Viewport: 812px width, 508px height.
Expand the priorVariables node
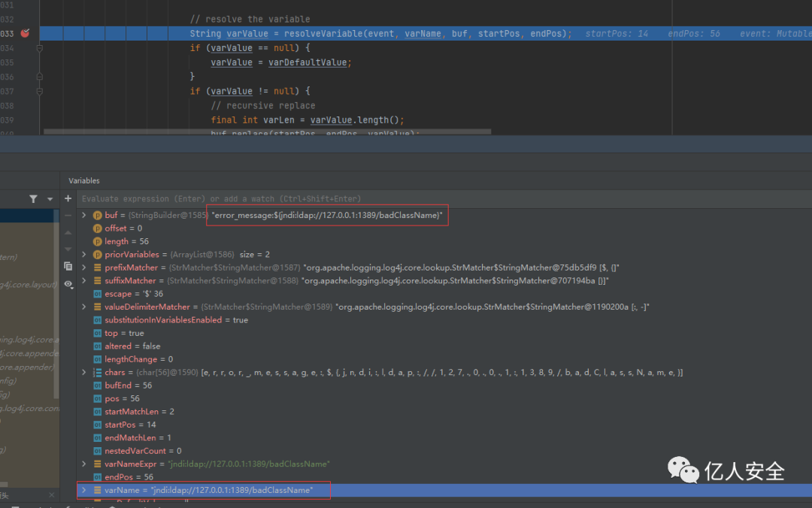[84, 254]
